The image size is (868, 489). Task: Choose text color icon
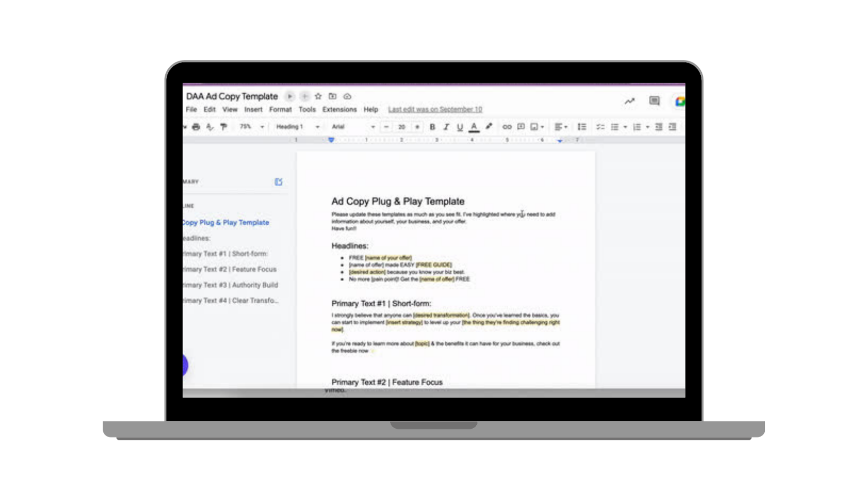tap(474, 127)
